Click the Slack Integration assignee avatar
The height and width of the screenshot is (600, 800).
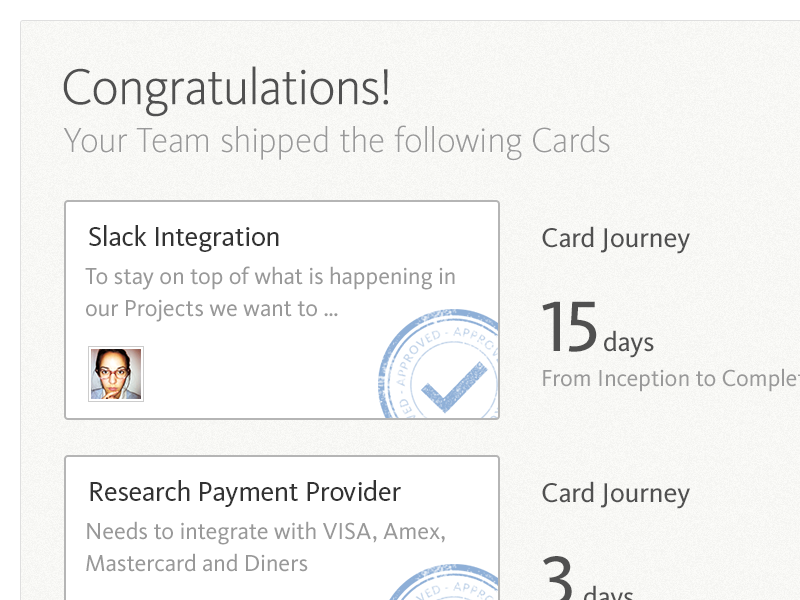click(116, 374)
